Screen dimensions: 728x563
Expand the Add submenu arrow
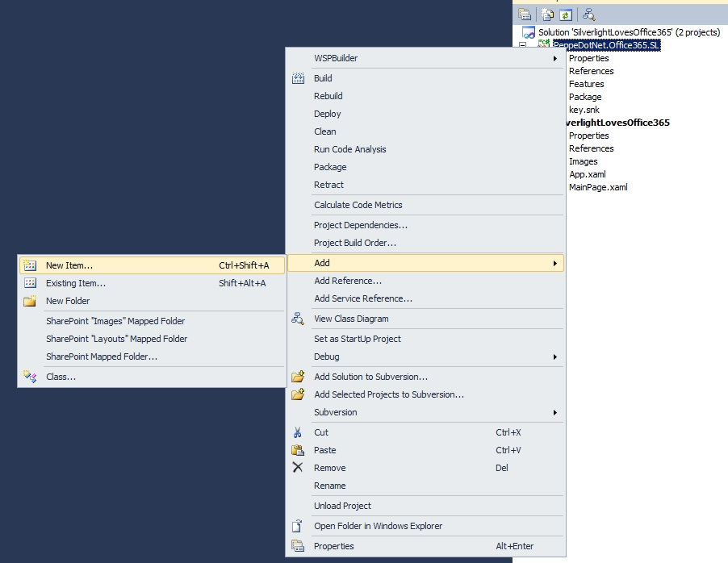click(x=554, y=263)
